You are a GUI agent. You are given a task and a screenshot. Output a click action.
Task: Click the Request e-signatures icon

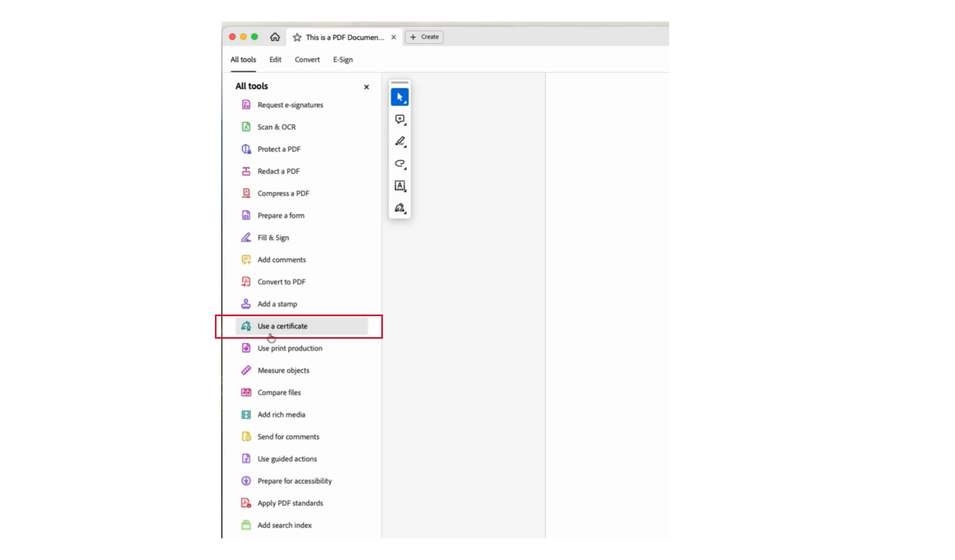coord(246,104)
